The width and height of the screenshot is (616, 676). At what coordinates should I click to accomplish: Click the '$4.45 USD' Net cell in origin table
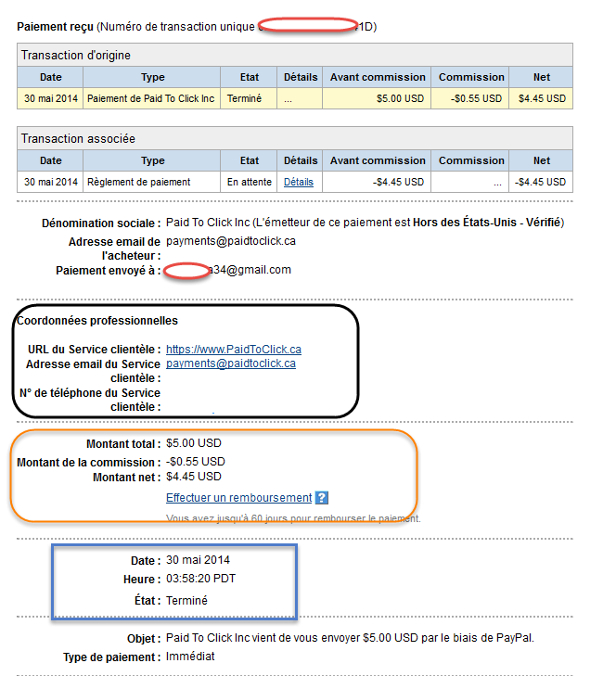tap(541, 98)
